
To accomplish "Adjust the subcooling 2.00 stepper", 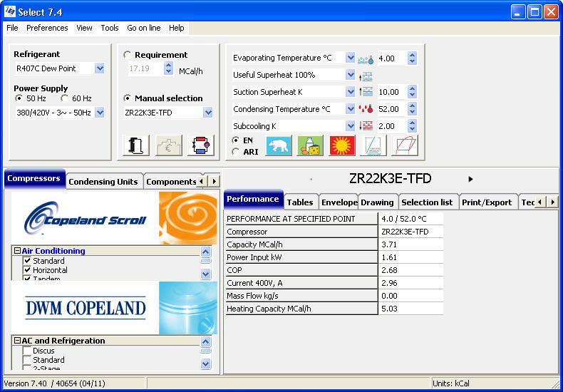I will click(412, 126).
